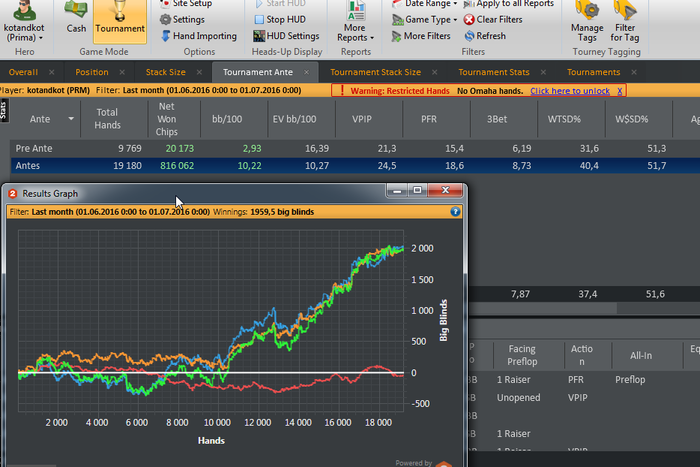Select the Tournament game mode
The width and height of the screenshot is (700, 467).
point(120,20)
